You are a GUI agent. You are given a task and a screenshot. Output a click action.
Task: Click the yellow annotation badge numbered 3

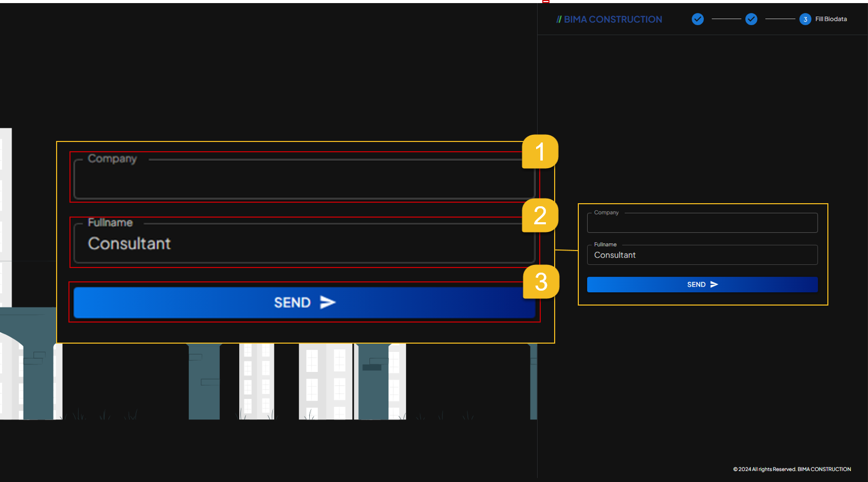[541, 282]
